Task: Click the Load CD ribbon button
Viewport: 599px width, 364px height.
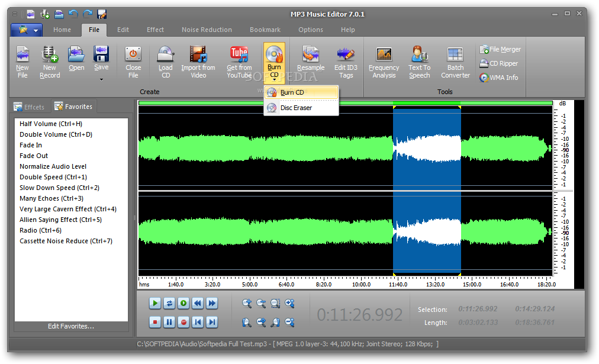Action: [x=166, y=62]
